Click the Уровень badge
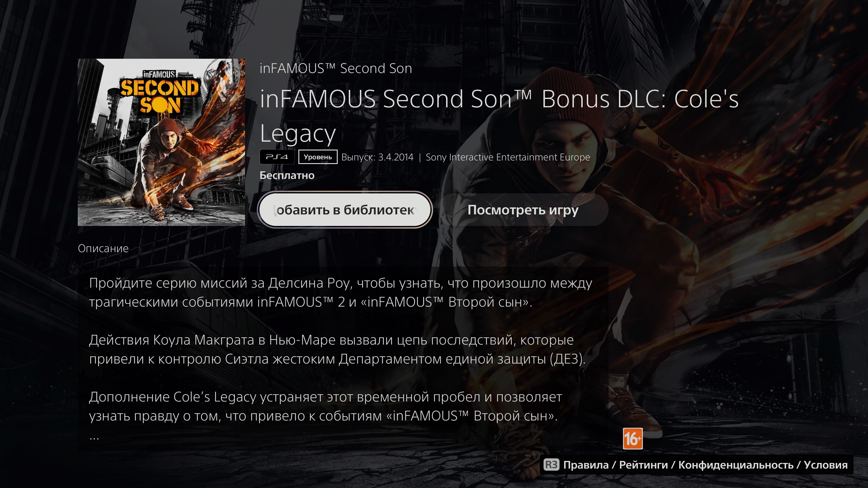Image resolution: width=868 pixels, height=488 pixels. coord(318,157)
